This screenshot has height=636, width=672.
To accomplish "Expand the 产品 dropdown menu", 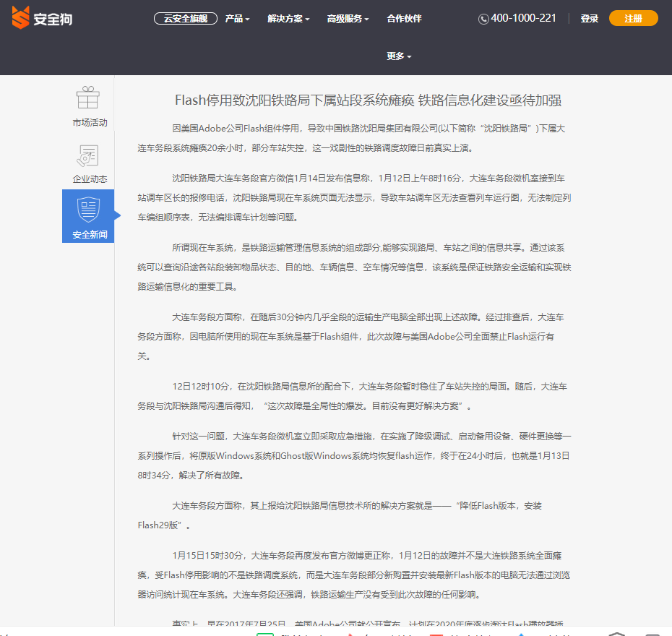I will pos(238,18).
